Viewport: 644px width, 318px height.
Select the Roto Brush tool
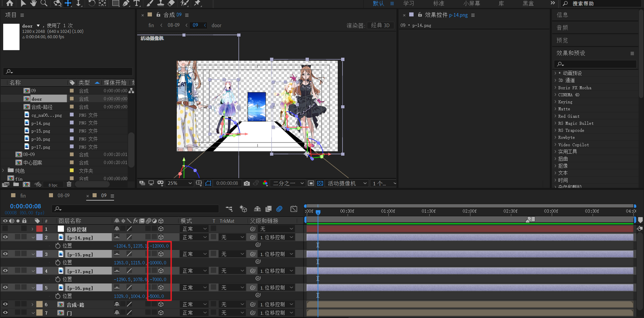(184, 3)
